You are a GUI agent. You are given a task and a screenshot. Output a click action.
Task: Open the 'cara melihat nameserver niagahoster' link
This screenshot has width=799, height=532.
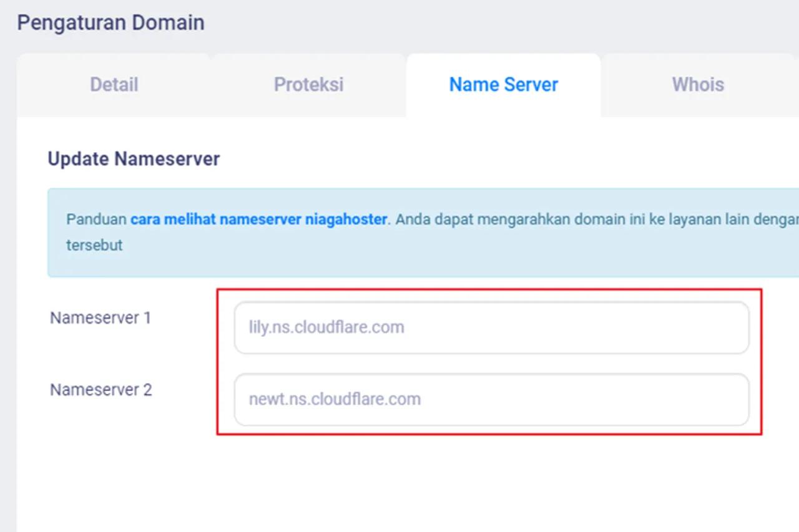(258, 220)
